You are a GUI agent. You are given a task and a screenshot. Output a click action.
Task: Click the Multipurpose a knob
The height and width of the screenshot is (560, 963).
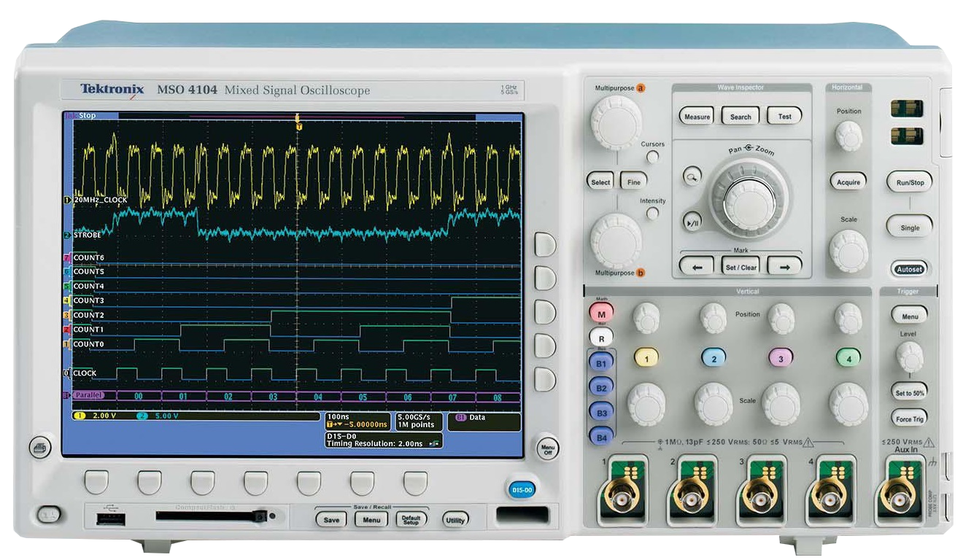click(616, 122)
